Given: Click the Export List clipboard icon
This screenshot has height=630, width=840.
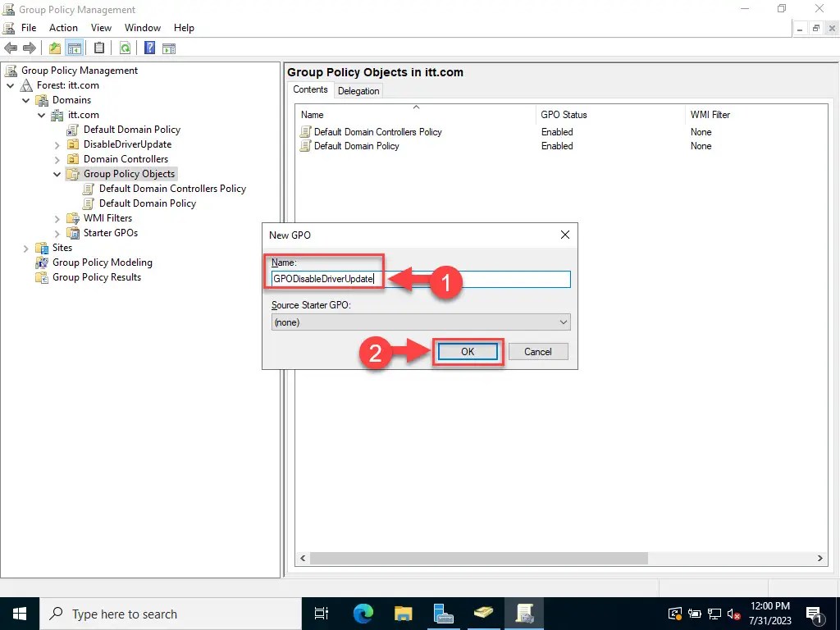Looking at the screenshot, I should [x=98, y=48].
